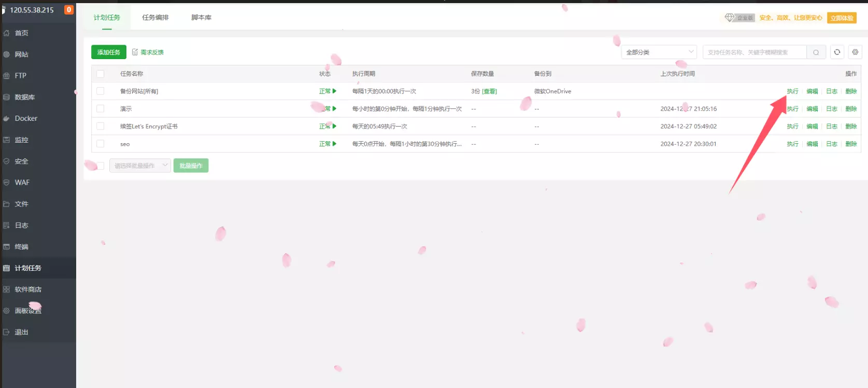Click the orange notification badge showing 0
This screenshot has height=388, width=868.
coord(68,10)
